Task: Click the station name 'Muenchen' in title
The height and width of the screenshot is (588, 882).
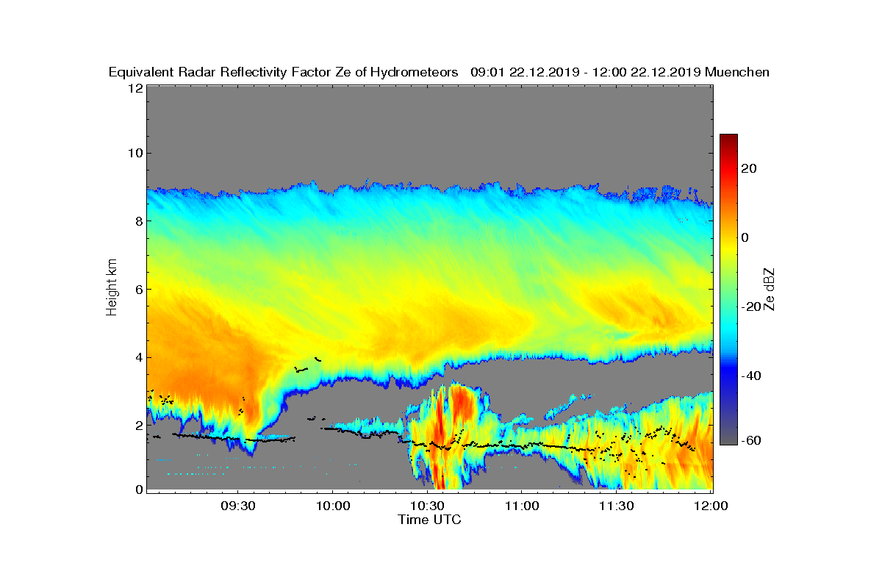Action: click(737, 72)
